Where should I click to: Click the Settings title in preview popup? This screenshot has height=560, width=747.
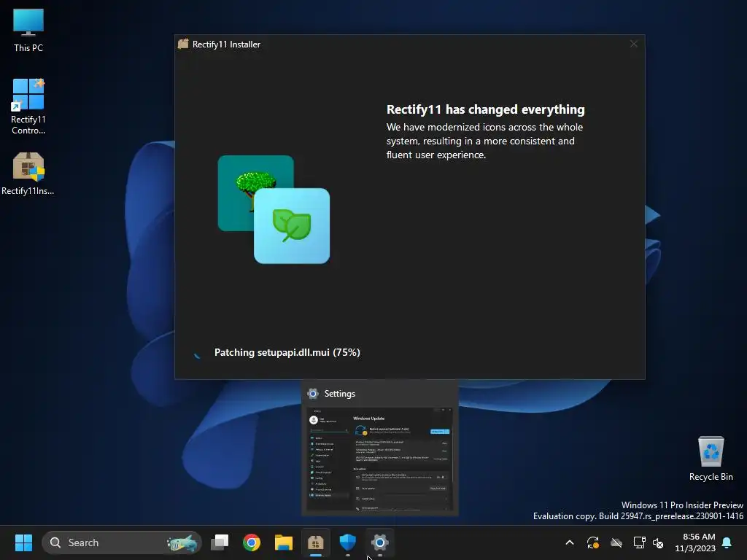340,394
